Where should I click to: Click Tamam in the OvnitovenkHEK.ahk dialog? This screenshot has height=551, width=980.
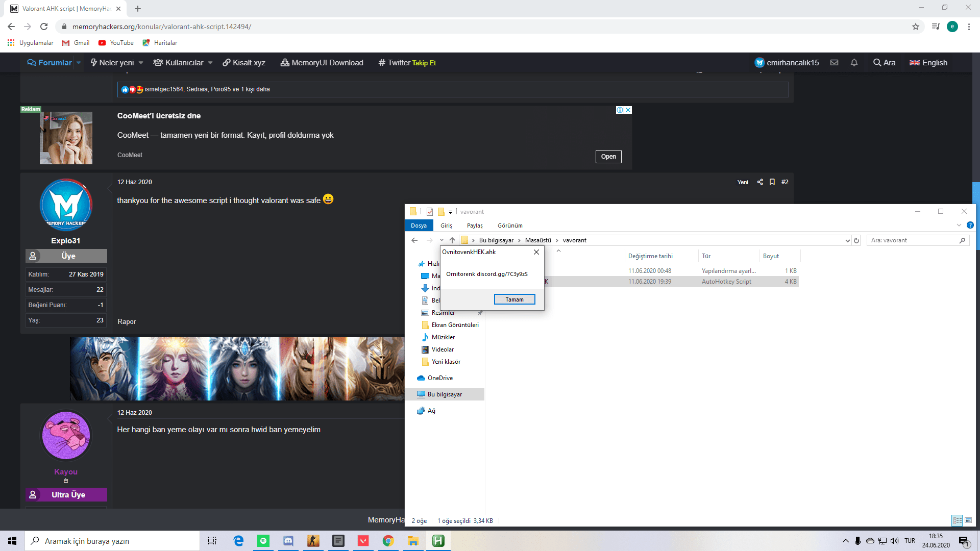coord(514,299)
